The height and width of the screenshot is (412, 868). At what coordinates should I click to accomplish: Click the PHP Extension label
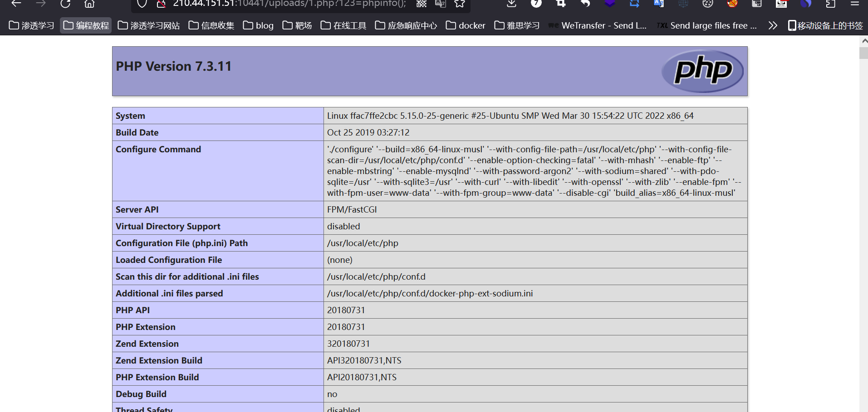click(x=146, y=327)
